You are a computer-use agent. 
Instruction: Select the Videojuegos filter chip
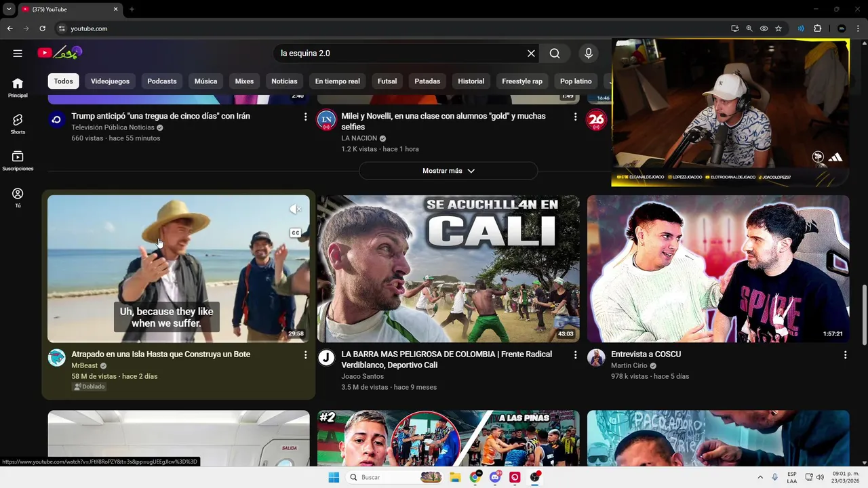(110, 81)
